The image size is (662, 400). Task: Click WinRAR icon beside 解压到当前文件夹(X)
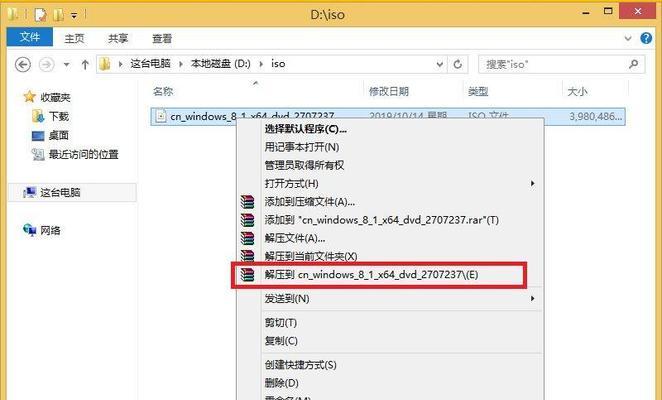click(x=247, y=256)
